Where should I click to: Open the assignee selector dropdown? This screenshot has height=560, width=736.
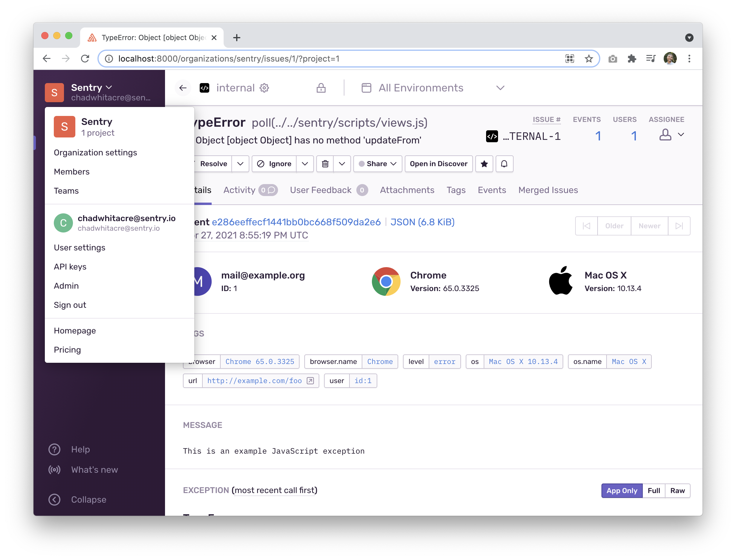(x=671, y=135)
